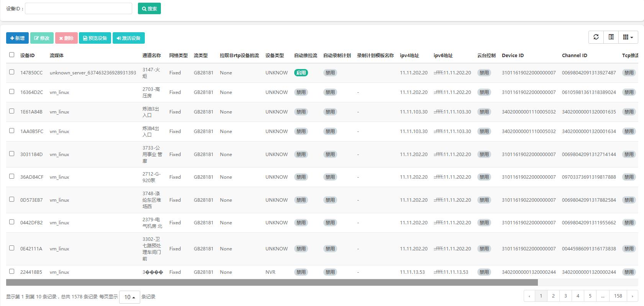Jump to last page 158
The height and width of the screenshot is (306, 644).
coord(618,296)
